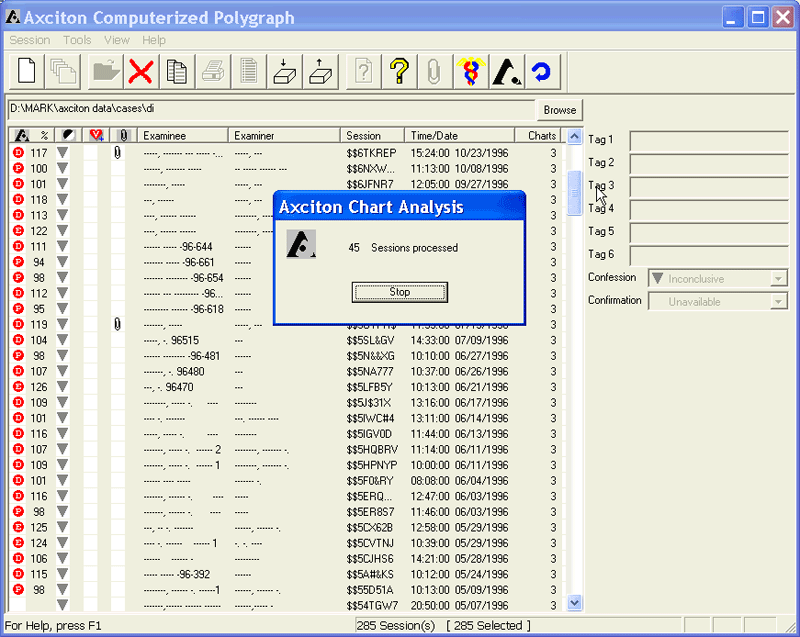Click the paperclip attachment toolbar icon

pos(434,71)
